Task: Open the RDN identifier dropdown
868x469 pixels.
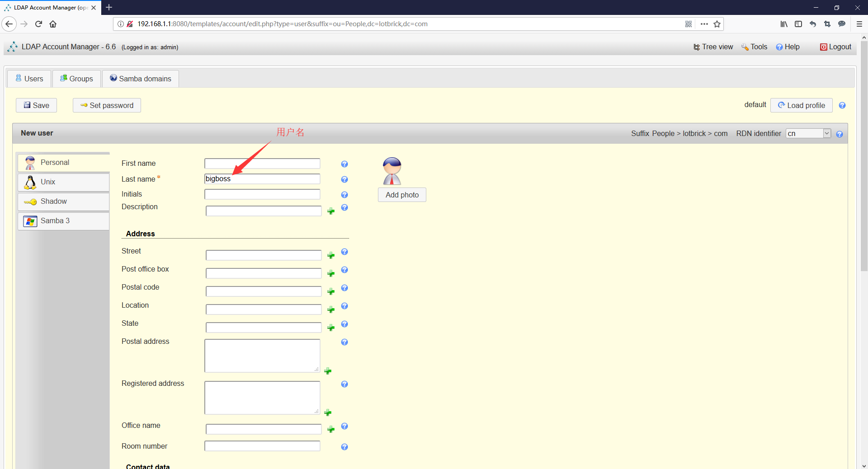Action: [808, 133]
